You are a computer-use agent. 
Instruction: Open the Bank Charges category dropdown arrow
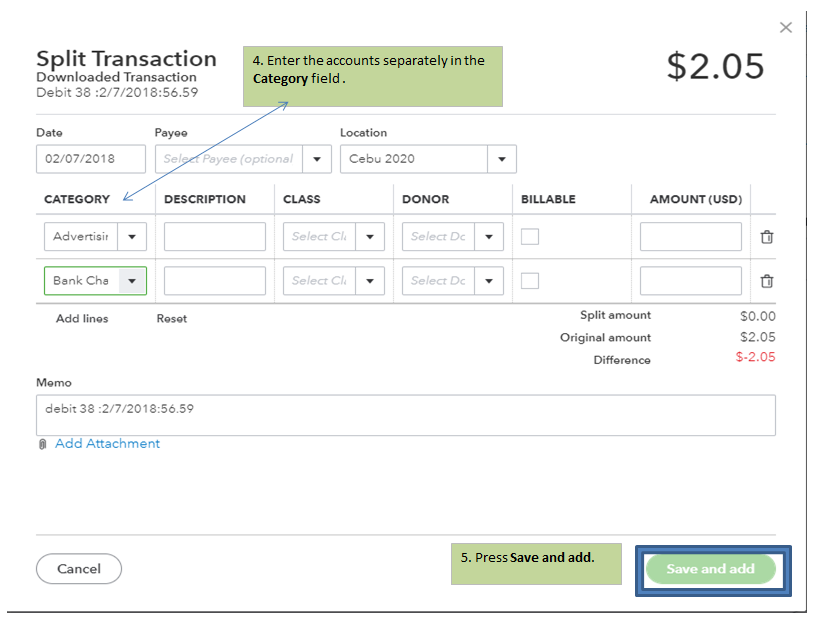click(x=133, y=281)
